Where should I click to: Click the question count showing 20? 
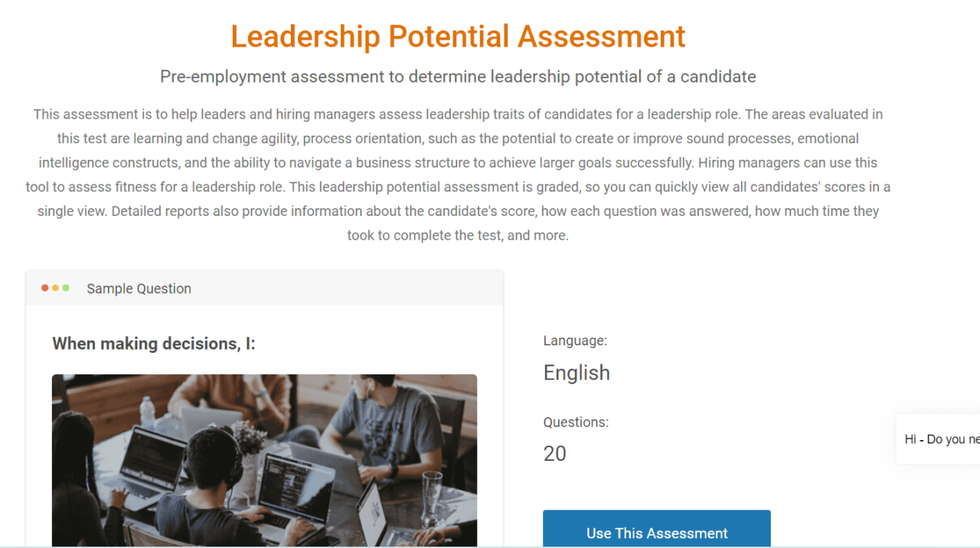point(554,453)
